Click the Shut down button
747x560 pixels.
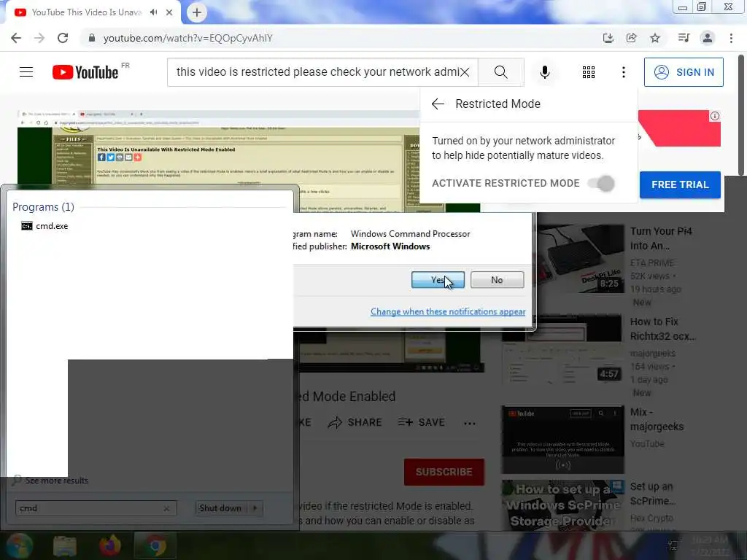(220, 508)
